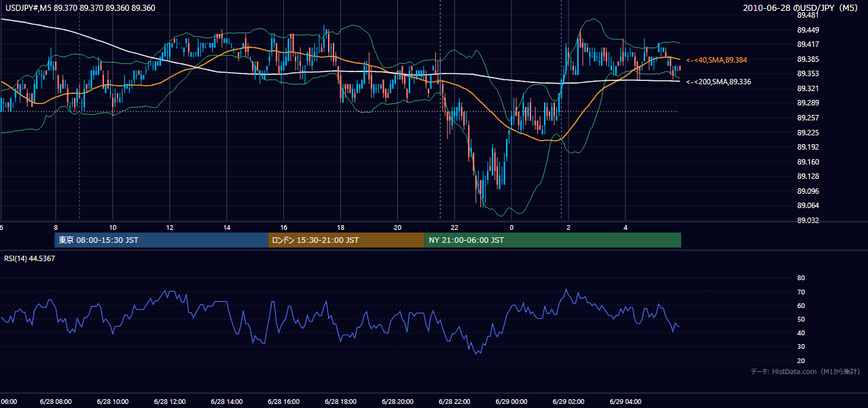Click price axis value 89.481

pyautogui.click(x=808, y=15)
